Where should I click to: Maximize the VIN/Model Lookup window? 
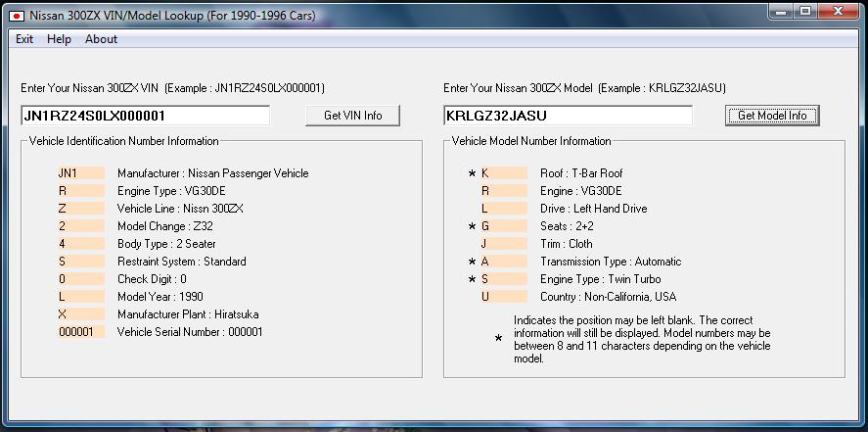coord(806,11)
